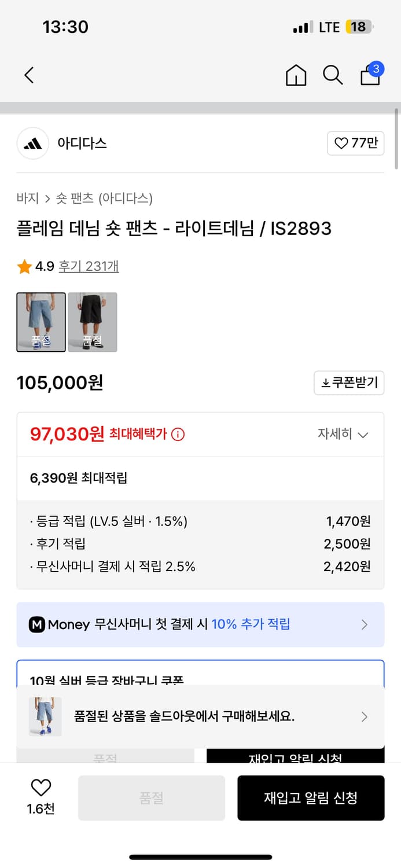The image size is (401, 868).
Task: Tap the back arrow icon
Action: (30, 75)
